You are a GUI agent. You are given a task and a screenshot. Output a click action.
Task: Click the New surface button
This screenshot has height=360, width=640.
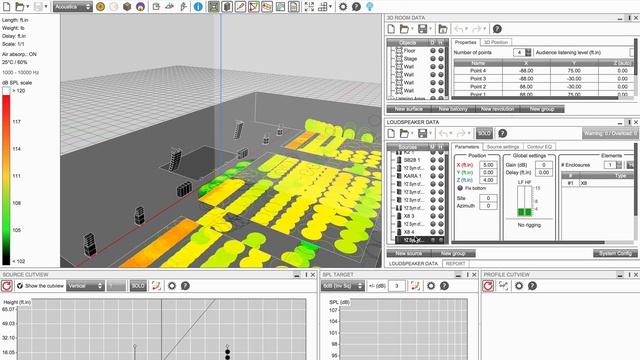tap(409, 109)
